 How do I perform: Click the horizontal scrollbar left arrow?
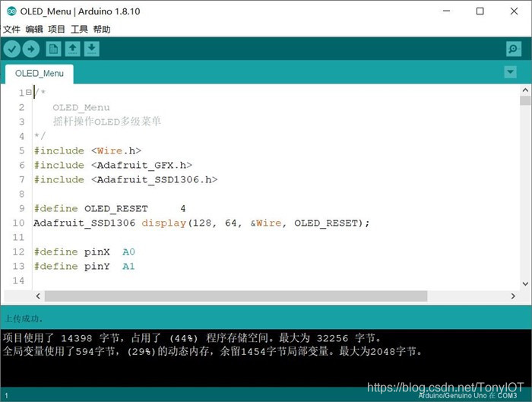[x=38, y=296]
